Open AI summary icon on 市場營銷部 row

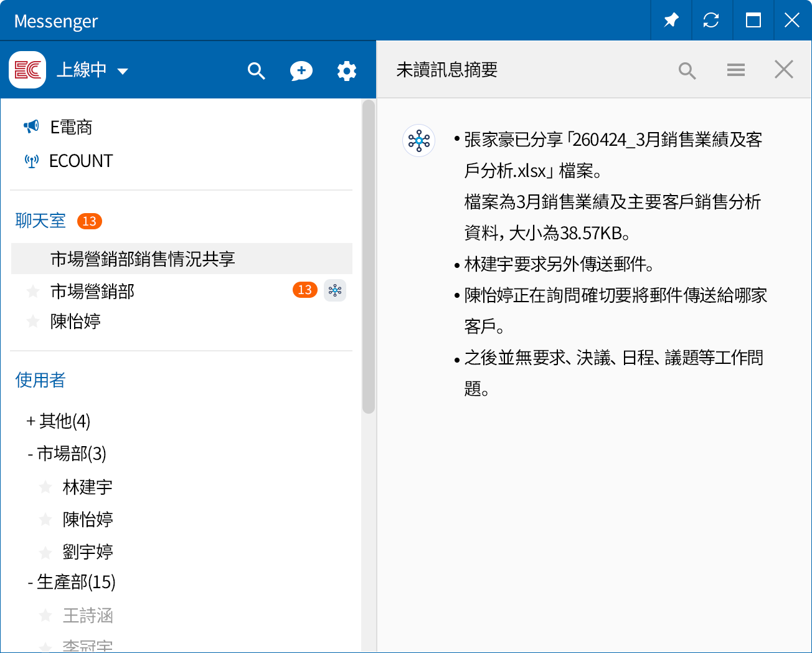click(x=335, y=290)
